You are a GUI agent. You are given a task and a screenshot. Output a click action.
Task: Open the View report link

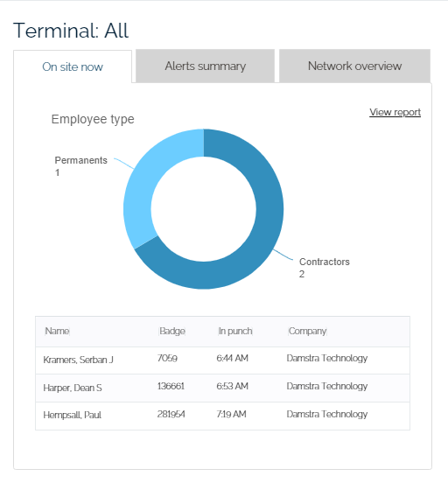[395, 112]
